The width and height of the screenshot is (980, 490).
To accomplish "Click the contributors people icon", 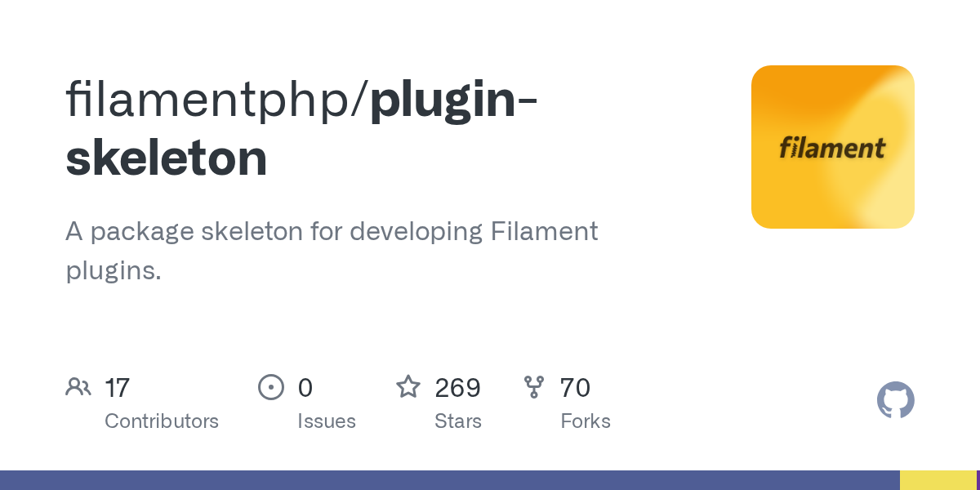I will [x=78, y=386].
